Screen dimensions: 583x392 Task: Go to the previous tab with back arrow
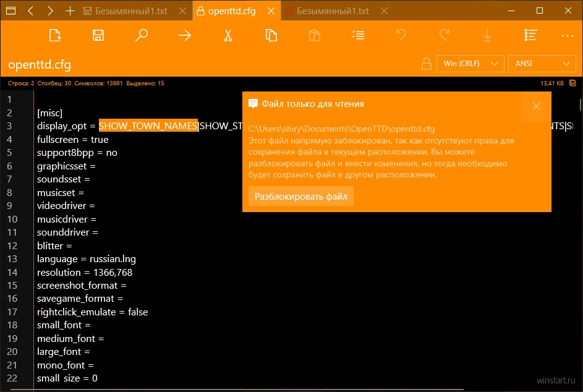click(31, 11)
